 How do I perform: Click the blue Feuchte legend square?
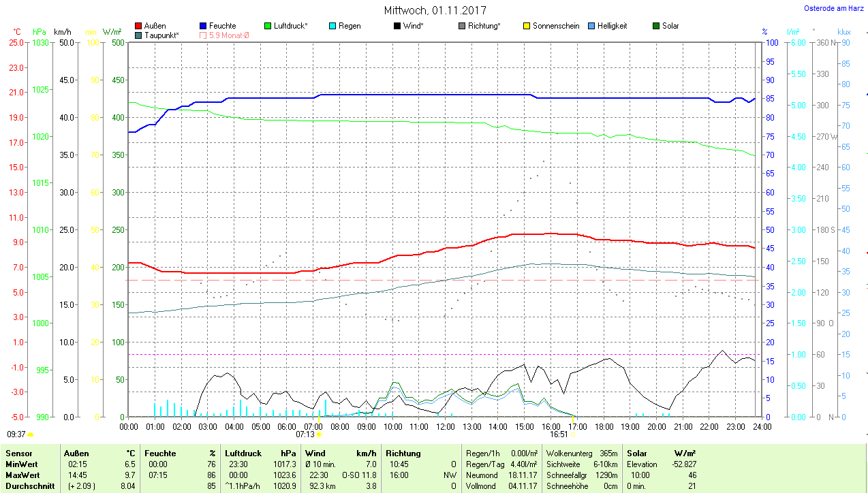[x=204, y=26]
